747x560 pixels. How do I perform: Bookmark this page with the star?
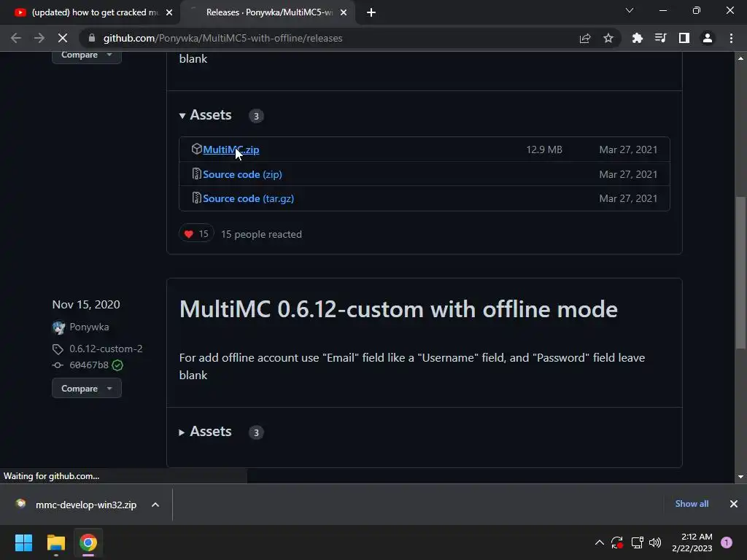[608, 38]
